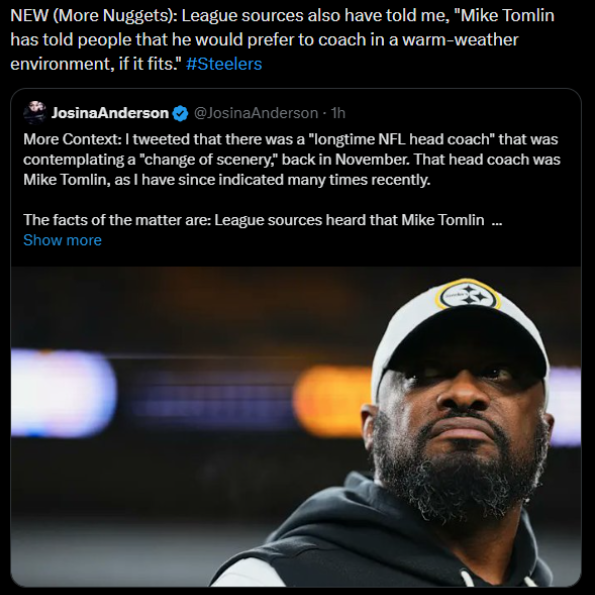Click the Steelers logo on the cap

click(x=468, y=294)
